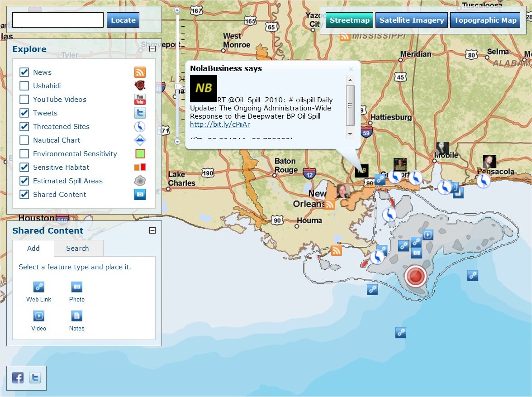Switch basemap to Satellite Imagery
532x397 pixels.
click(412, 20)
